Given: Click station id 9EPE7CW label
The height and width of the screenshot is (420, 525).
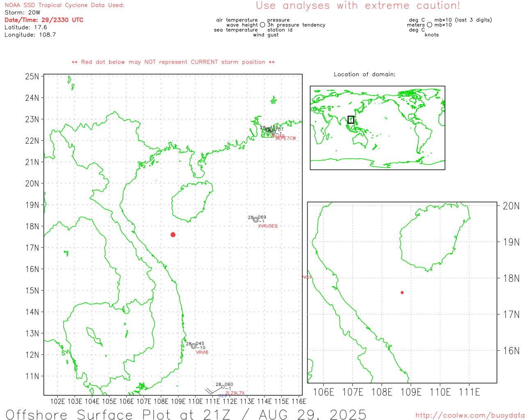Looking at the screenshot, I should tap(285, 138).
